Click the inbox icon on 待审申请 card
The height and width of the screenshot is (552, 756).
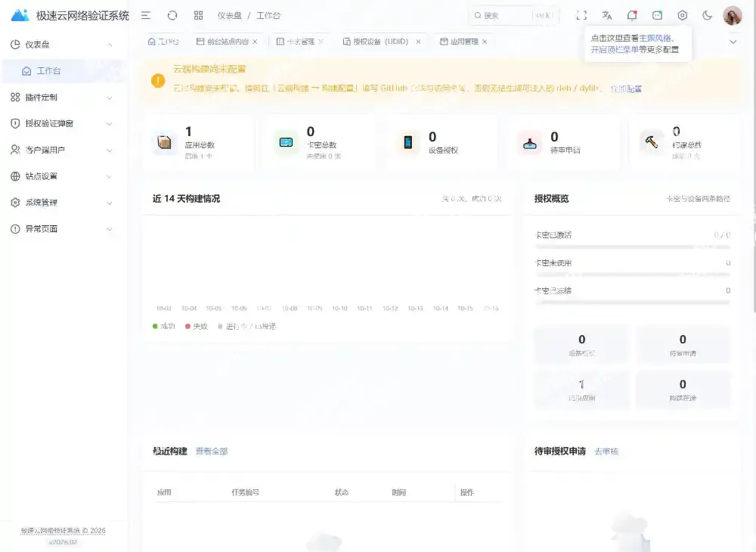[530, 143]
